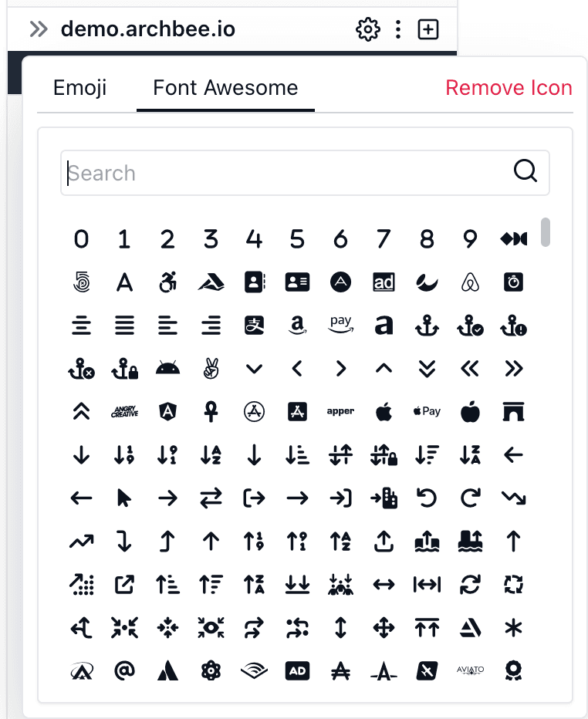588x719 pixels.
Task: Pick the arrow right to bracket icon
Action: (x=341, y=498)
